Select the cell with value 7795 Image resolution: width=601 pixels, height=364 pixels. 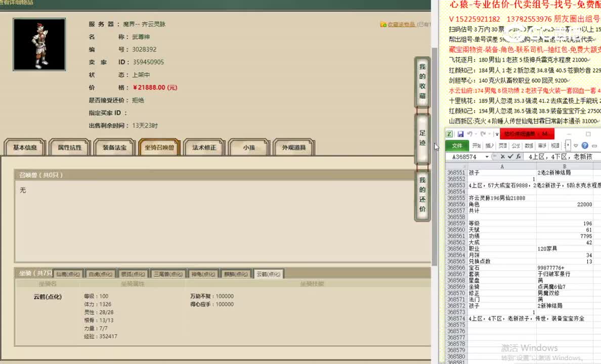(565, 236)
